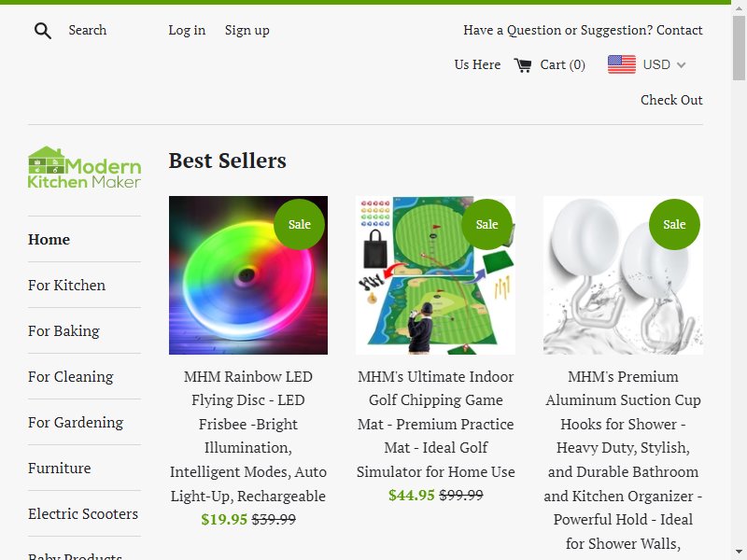This screenshot has height=560, width=747.
Task: Click the Sign up link
Action: pos(247,31)
